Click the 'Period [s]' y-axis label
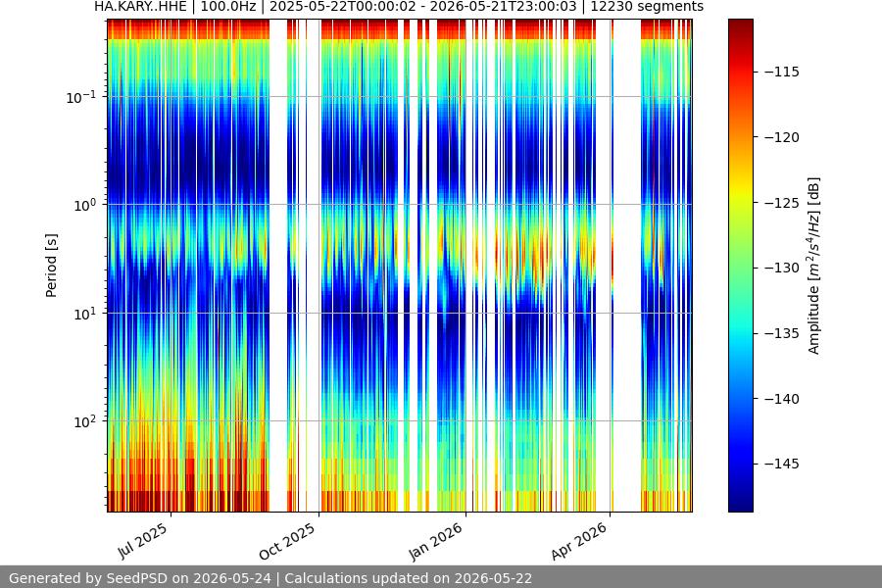The image size is (882, 588). pyautogui.click(x=51, y=266)
